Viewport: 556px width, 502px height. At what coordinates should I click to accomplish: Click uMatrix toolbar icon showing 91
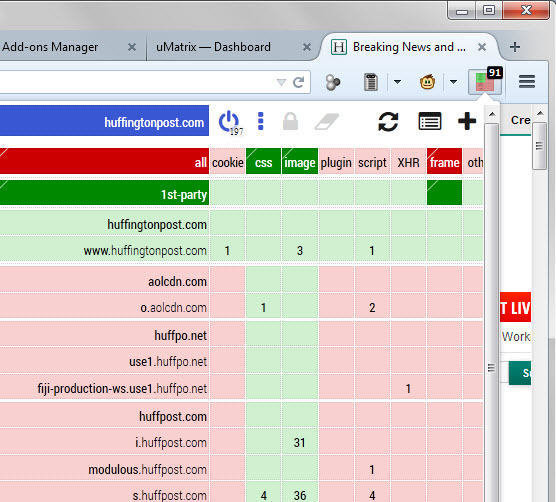[485, 82]
